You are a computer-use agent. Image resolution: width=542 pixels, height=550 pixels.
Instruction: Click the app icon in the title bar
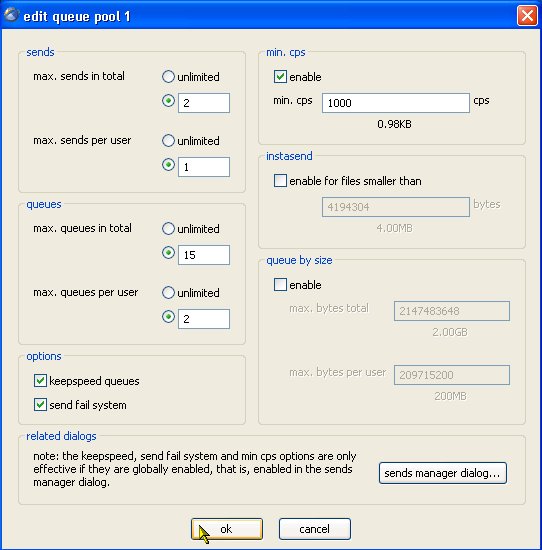pyautogui.click(x=11, y=15)
